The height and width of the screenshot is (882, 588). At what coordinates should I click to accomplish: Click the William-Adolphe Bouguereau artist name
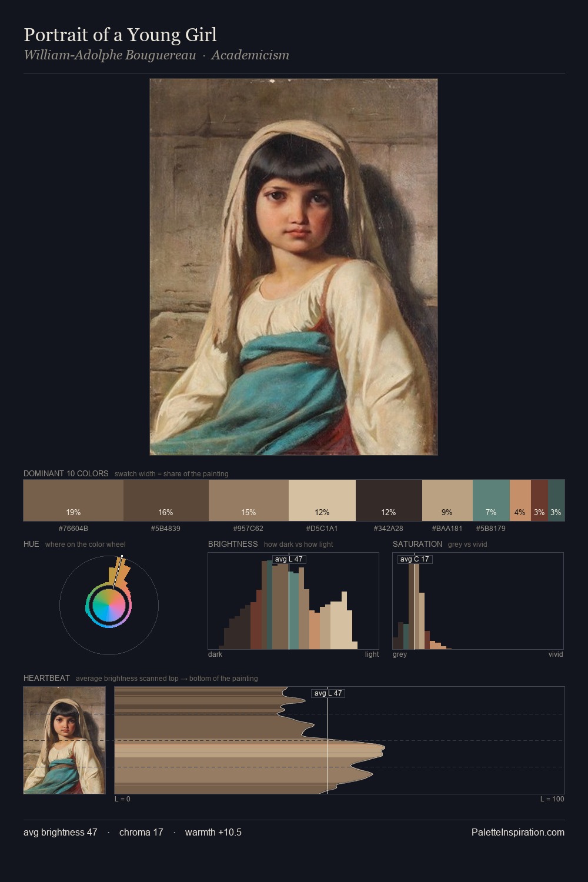click(110, 55)
